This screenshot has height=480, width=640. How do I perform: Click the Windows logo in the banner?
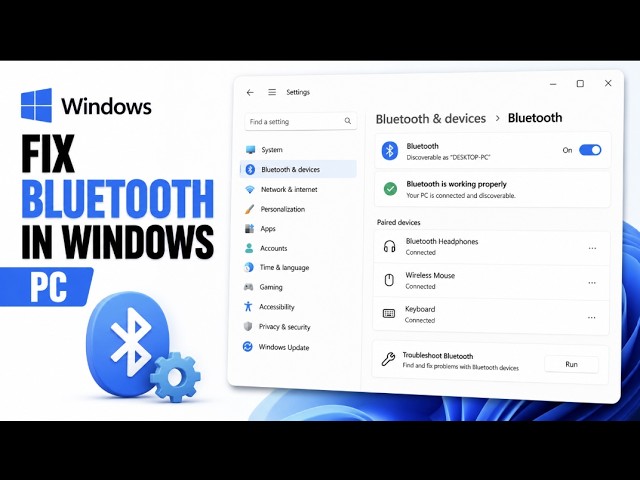[36, 105]
